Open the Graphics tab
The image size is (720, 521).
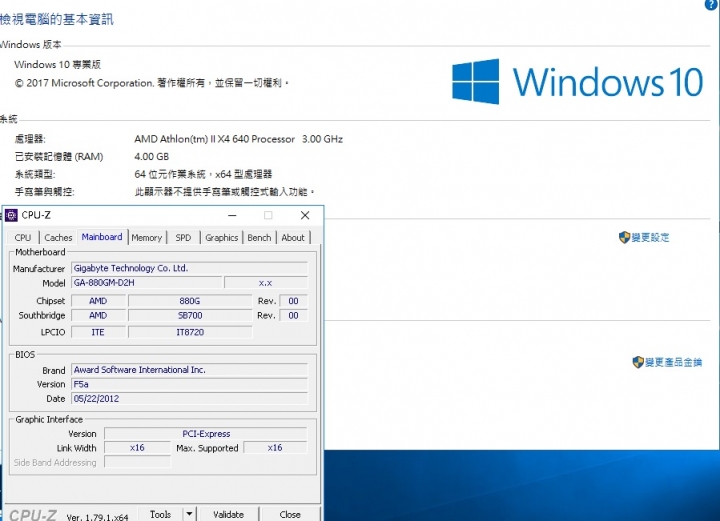click(221, 238)
